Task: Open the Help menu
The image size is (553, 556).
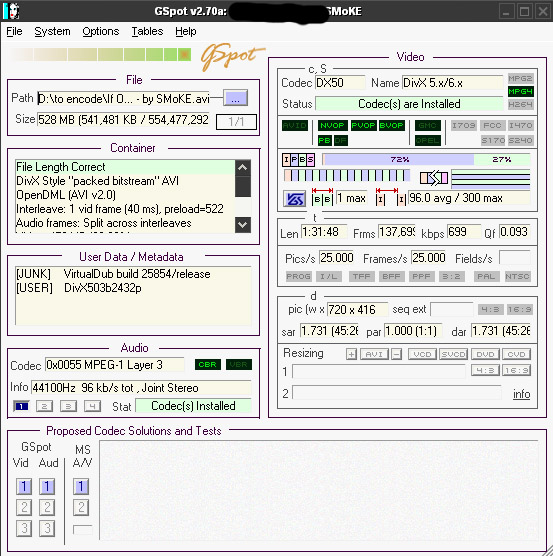Action: pos(185,32)
